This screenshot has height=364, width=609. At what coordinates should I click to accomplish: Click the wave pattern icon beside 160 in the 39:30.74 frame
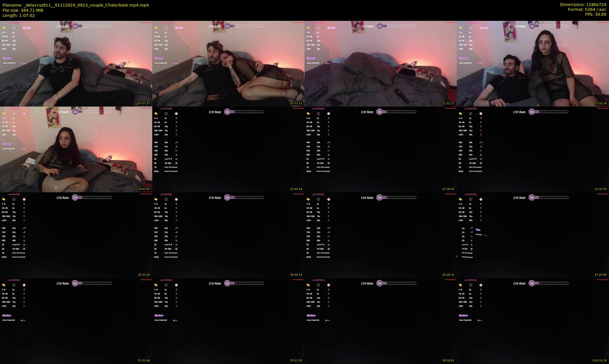pos(176,236)
